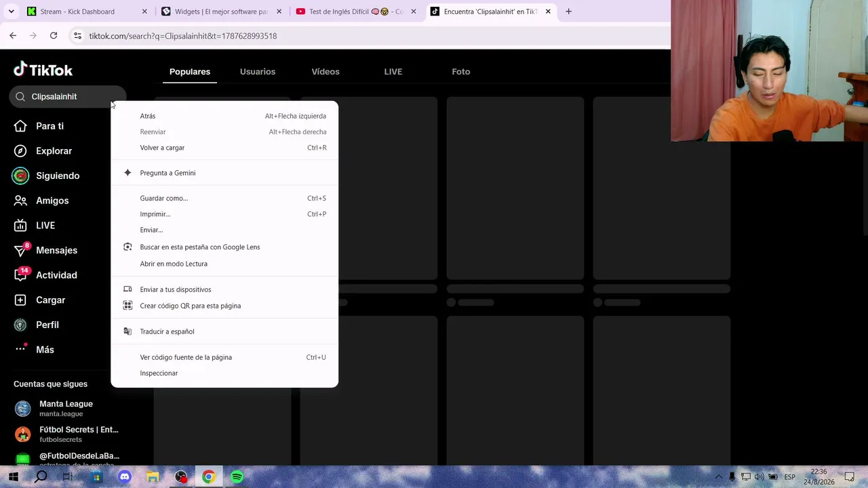Open Task View on taskbar

68,477
